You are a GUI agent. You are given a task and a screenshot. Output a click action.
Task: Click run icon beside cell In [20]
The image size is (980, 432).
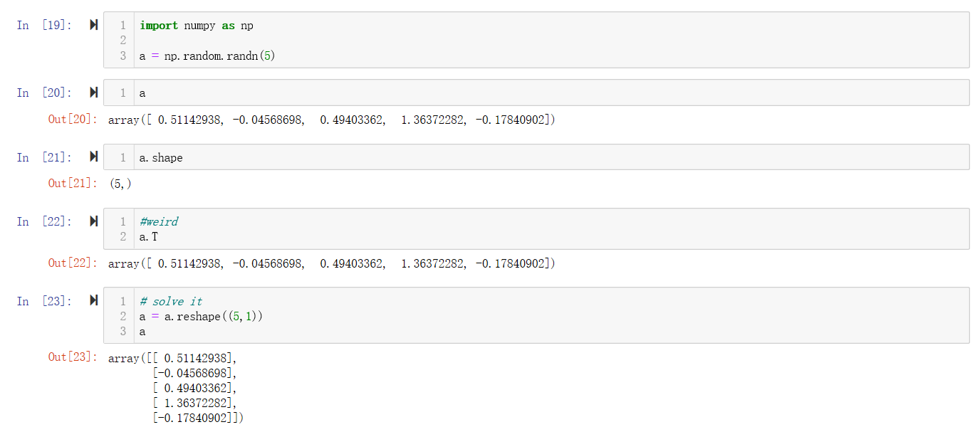pyautogui.click(x=93, y=93)
